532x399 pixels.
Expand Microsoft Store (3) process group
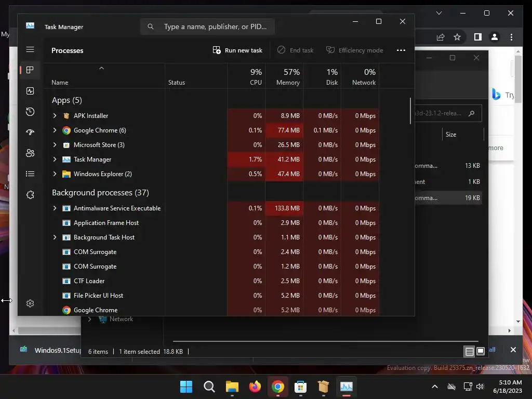[55, 145]
